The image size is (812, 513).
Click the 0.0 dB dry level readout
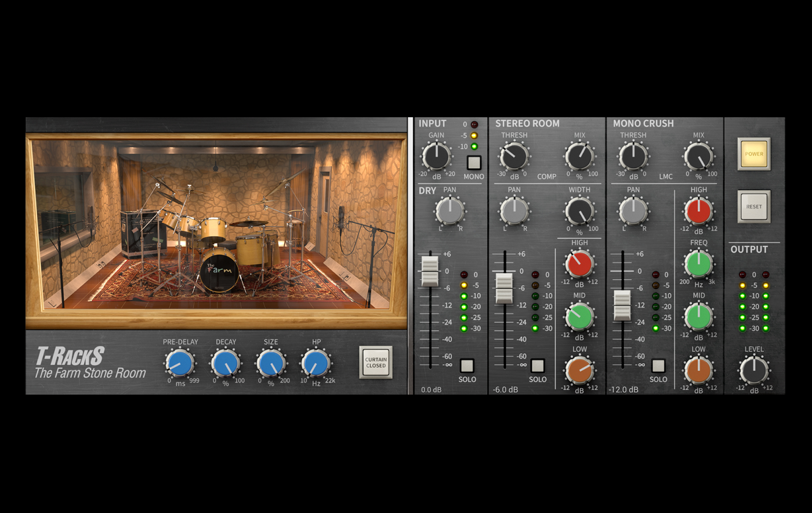pos(432,390)
